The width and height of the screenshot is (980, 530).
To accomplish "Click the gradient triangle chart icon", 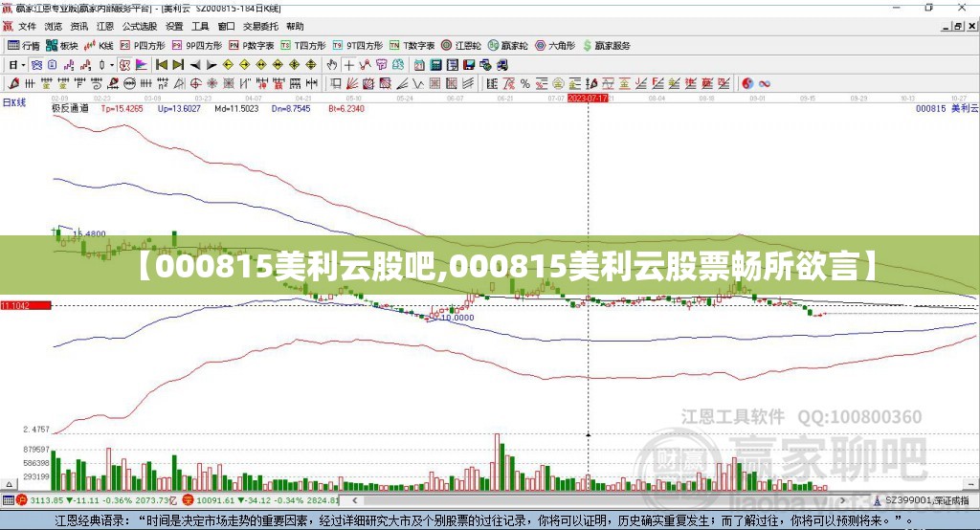I will coord(142,65).
